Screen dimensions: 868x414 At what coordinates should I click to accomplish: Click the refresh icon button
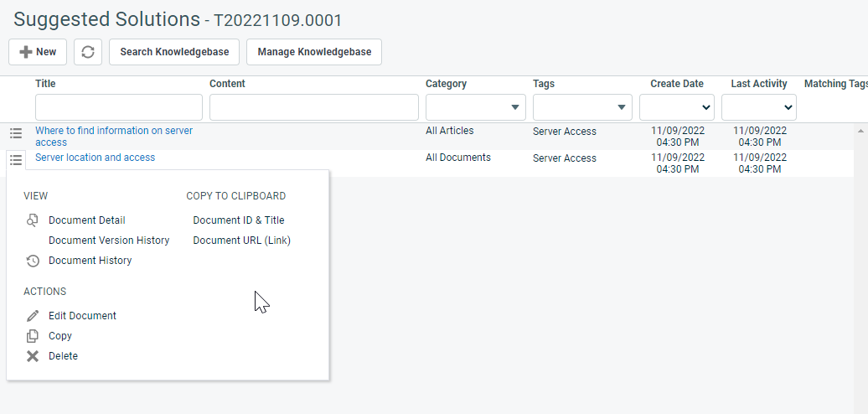click(88, 52)
